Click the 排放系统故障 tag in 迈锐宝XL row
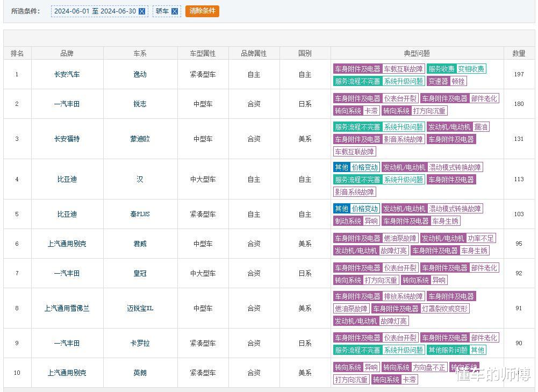Image resolution: width=538 pixels, height=392 pixels. pos(403,296)
